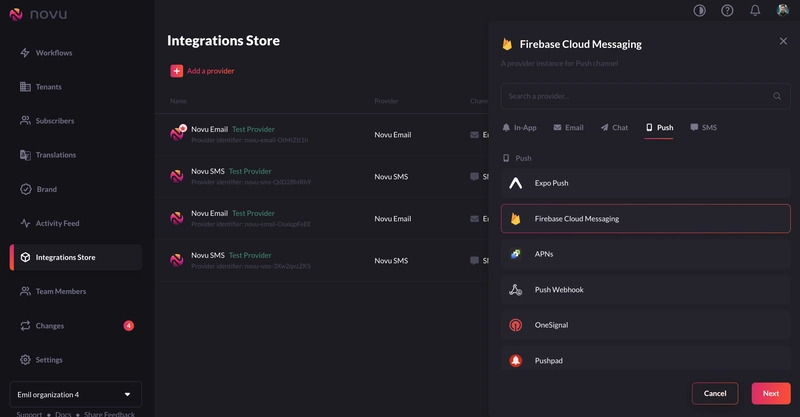Click Novu logo of first Novu Email row

click(x=178, y=134)
